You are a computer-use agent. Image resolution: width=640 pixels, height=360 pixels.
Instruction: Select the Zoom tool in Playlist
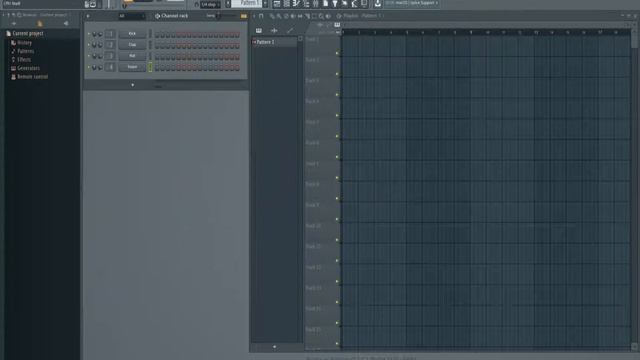[x=321, y=16]
